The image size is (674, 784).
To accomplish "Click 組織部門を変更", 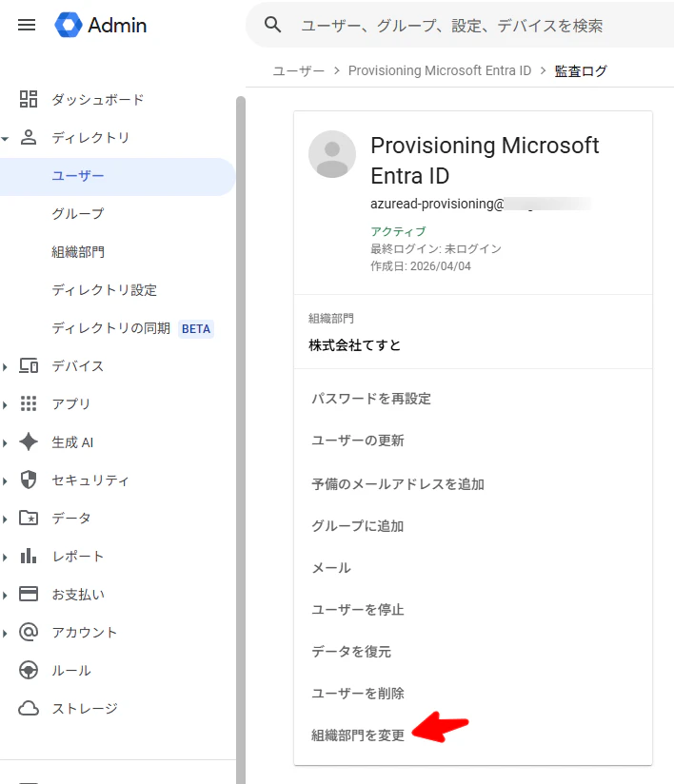I will point(358,735).
